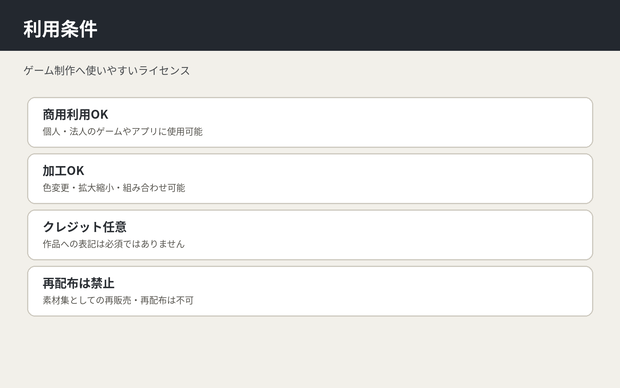Click the blank area below license cards
Screen dimensions: 620x388
click(310, 352)
